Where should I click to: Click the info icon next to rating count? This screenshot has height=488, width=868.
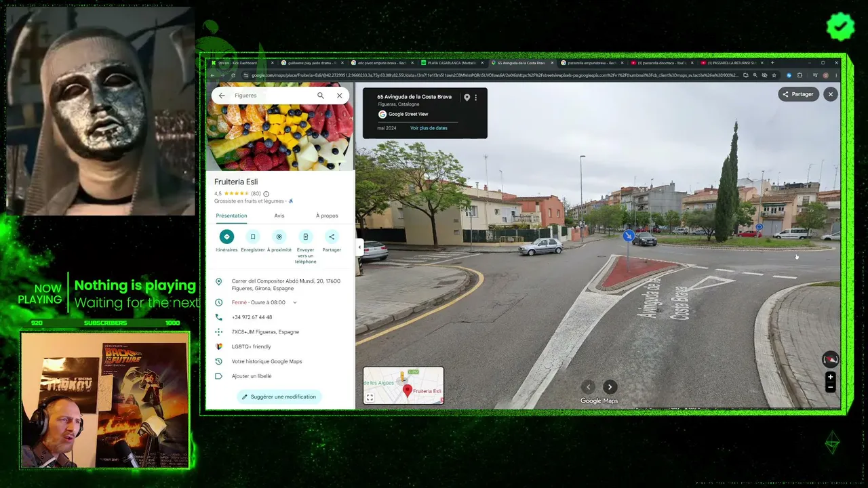266,194
